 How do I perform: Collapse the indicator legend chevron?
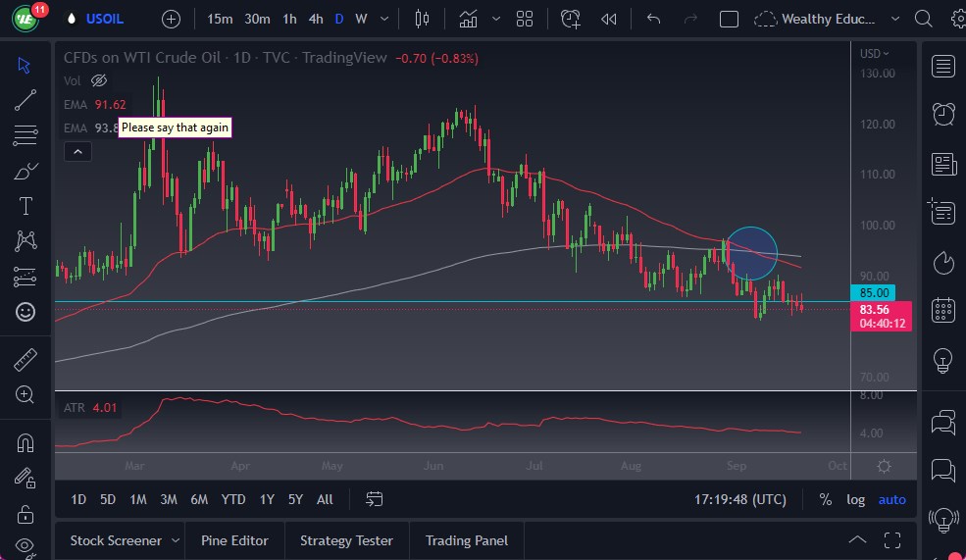click(x=76, y=151)
